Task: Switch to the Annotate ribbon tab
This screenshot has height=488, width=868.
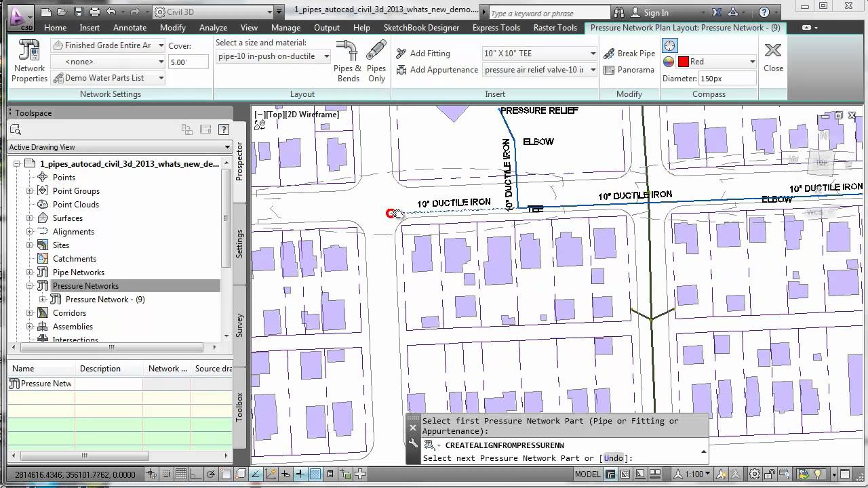Action: 130,28
